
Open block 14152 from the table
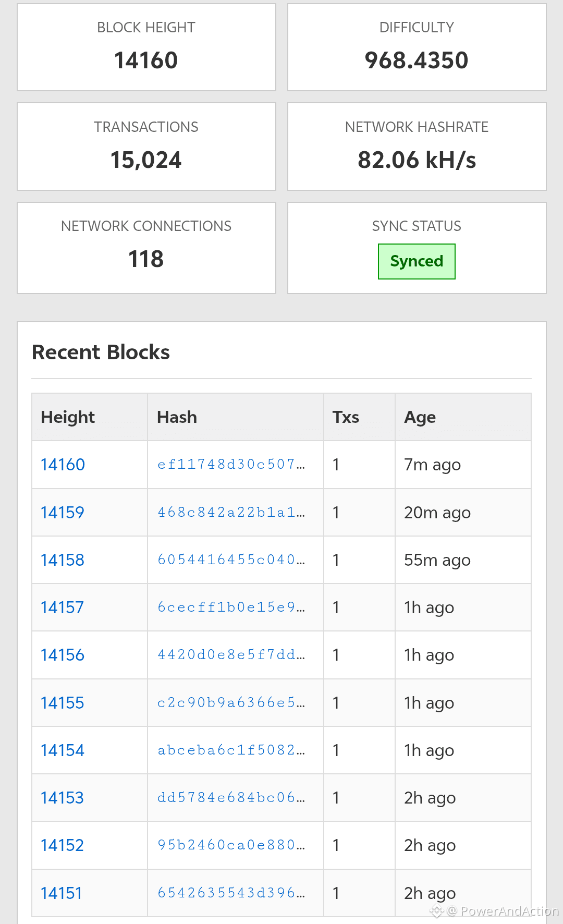click(x=63, y=845)
